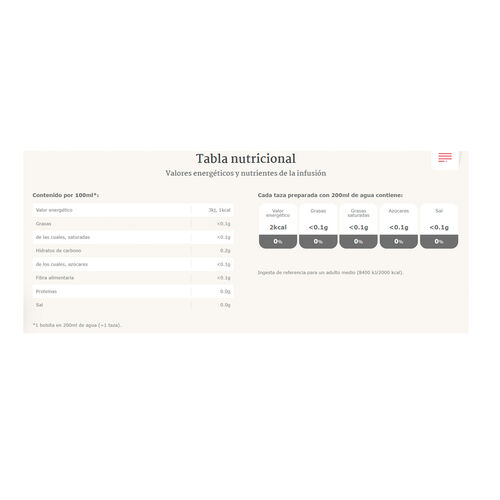Click the 0% badge under Sal card
Viewport: 500px width, 500px height.
coord(439,241)
